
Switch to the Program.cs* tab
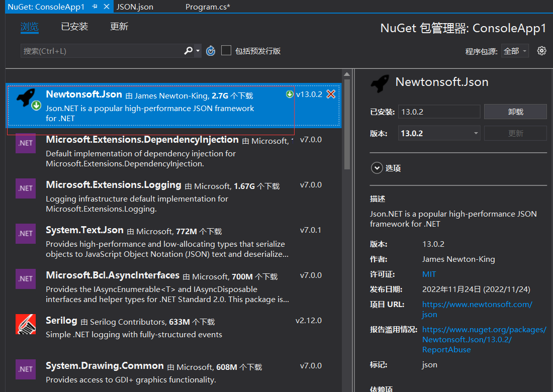point(208,7)
